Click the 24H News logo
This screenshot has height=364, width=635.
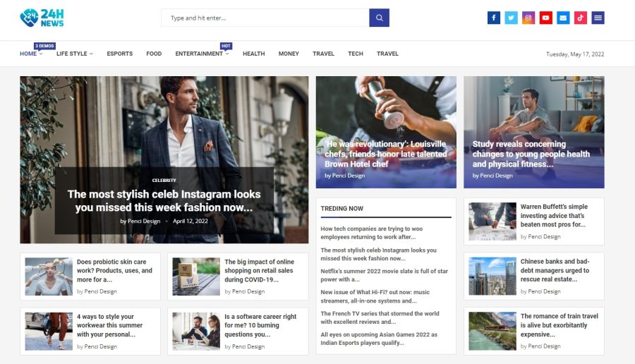coord(42,18)
